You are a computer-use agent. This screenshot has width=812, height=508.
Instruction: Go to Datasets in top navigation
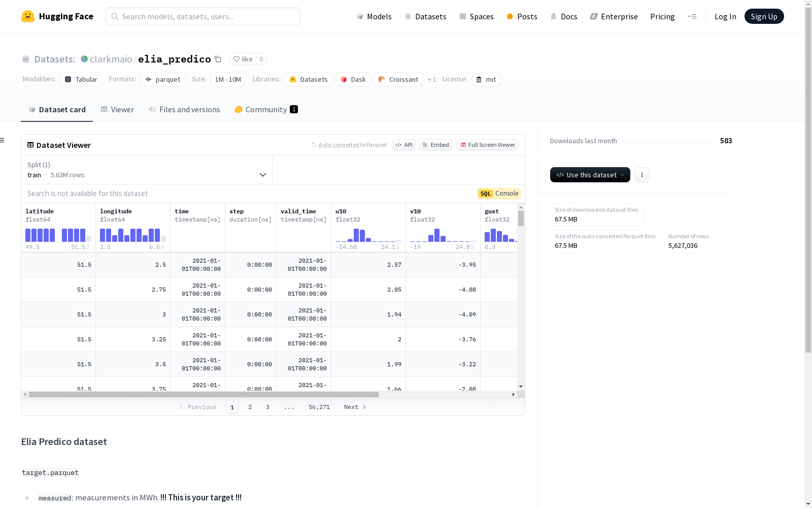[x=425, y=16]
